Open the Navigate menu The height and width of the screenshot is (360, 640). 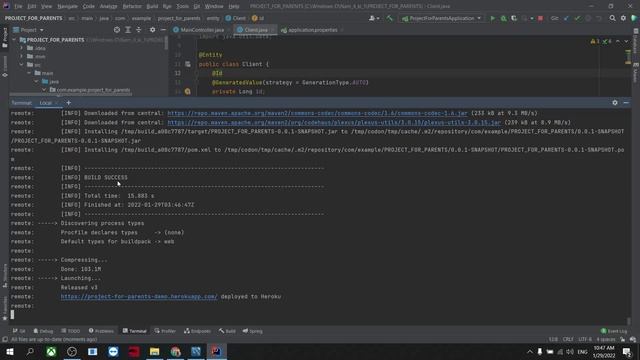(67, 7)
